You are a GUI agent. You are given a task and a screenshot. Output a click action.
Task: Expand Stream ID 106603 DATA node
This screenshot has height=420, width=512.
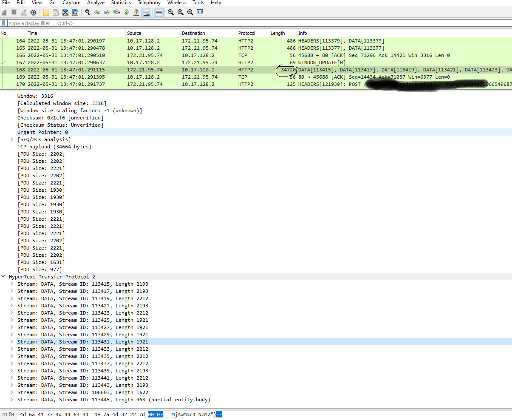[x=12, y=392]
